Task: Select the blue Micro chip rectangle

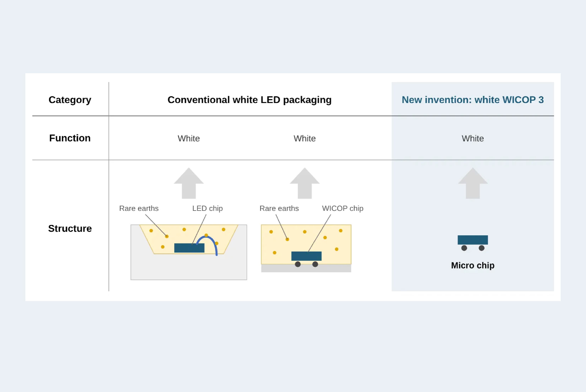Action: (x=473, y=240)
